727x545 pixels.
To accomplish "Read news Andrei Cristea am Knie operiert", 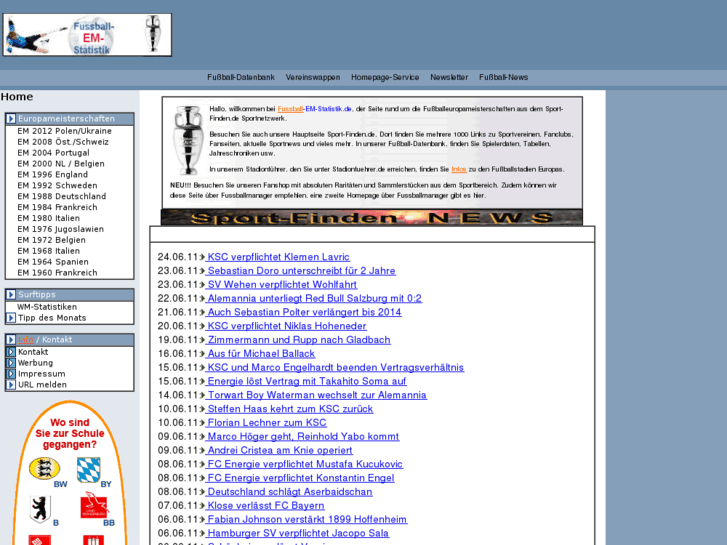I will 279,450.
